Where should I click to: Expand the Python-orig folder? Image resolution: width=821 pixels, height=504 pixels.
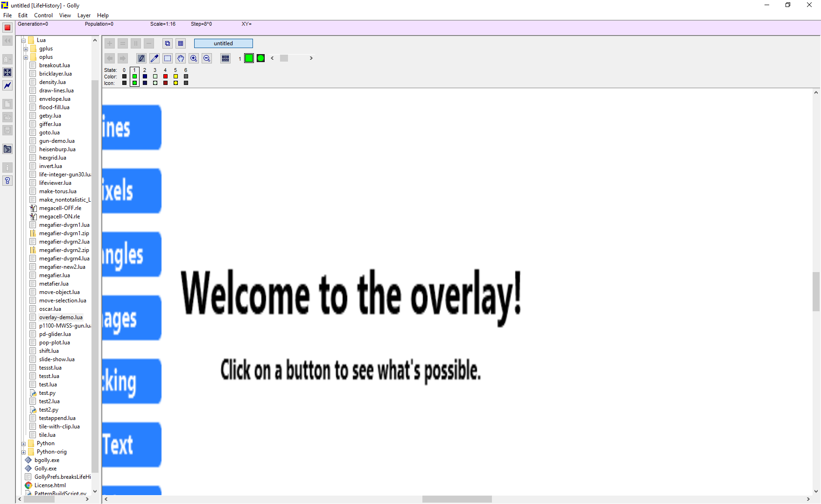click(23, 452)
